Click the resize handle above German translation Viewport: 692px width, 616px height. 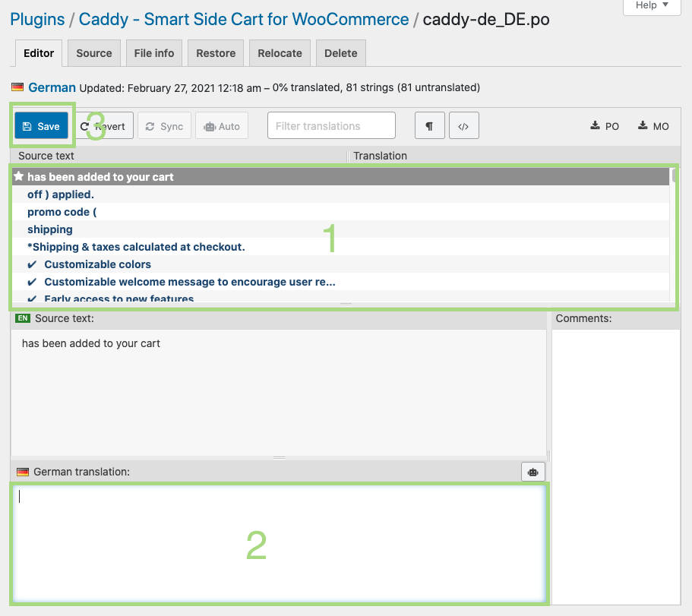click(279, 458)
